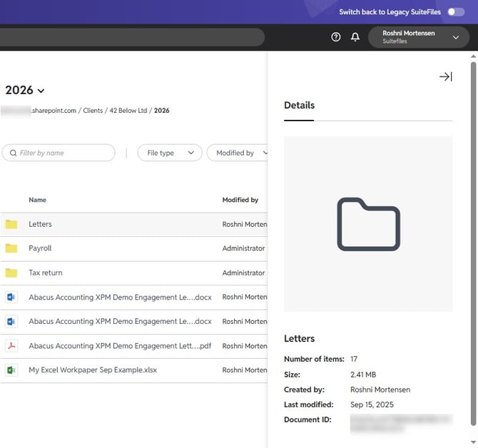
Task: Click 2026 in the breadcrumb
Action: (161, 111)
